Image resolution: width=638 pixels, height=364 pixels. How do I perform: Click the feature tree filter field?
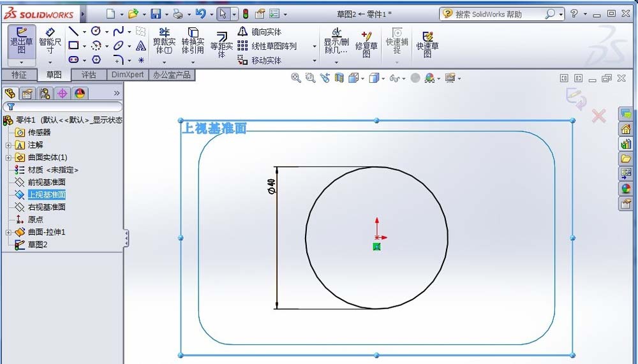click(63, 107)
